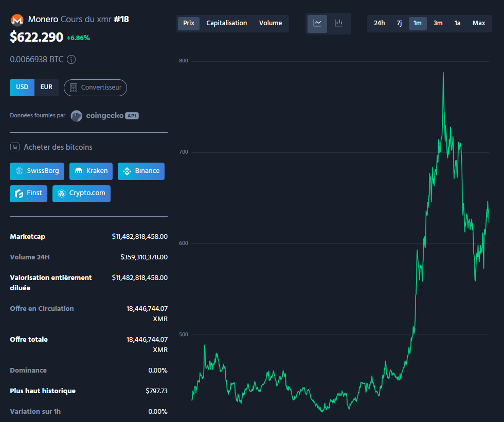Open the Volume tab

271,23
